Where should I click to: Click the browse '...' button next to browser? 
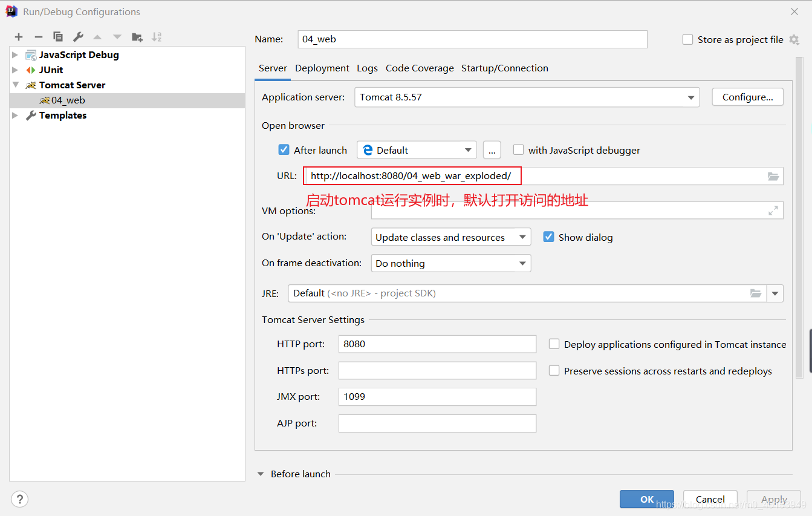[492, 150]
